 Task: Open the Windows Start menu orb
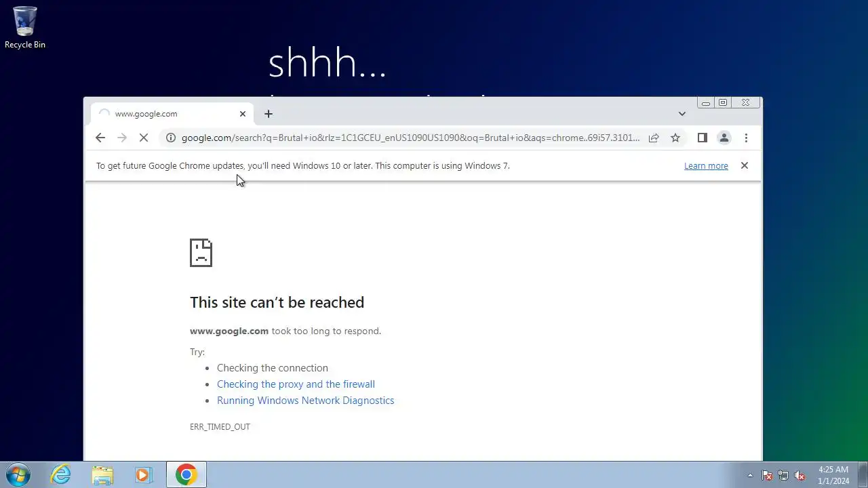(x=18, y=474)
